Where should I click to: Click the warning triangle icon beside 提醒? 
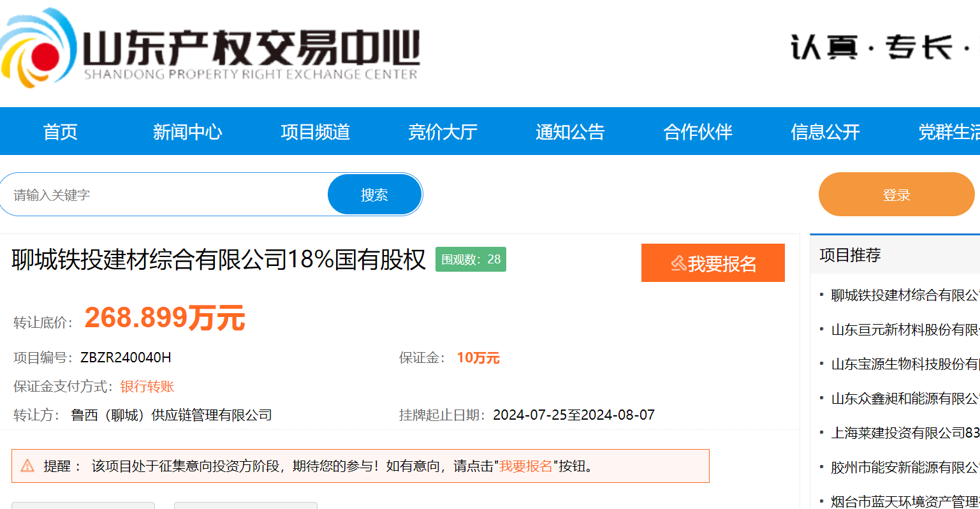(x=27, y=466)
